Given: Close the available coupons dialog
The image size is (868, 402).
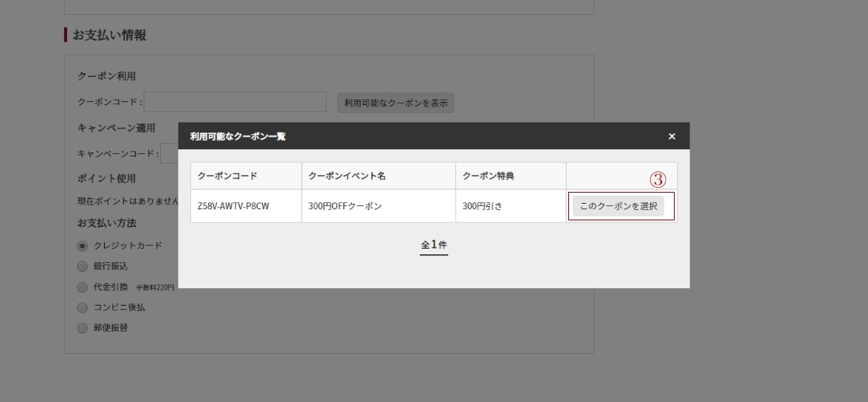Looking at the screenshot, I should coord(672,136).
